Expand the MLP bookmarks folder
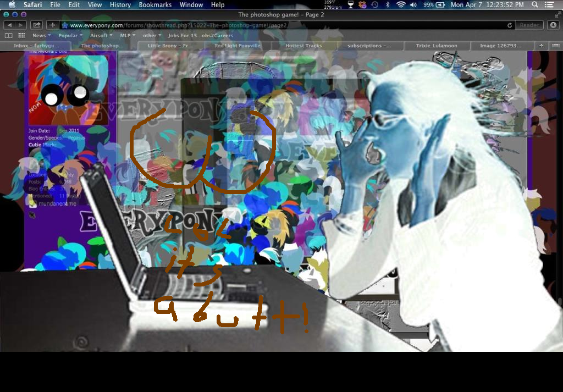Image resolution: width=563 pixels, height=392 pixels. [128, 36]
